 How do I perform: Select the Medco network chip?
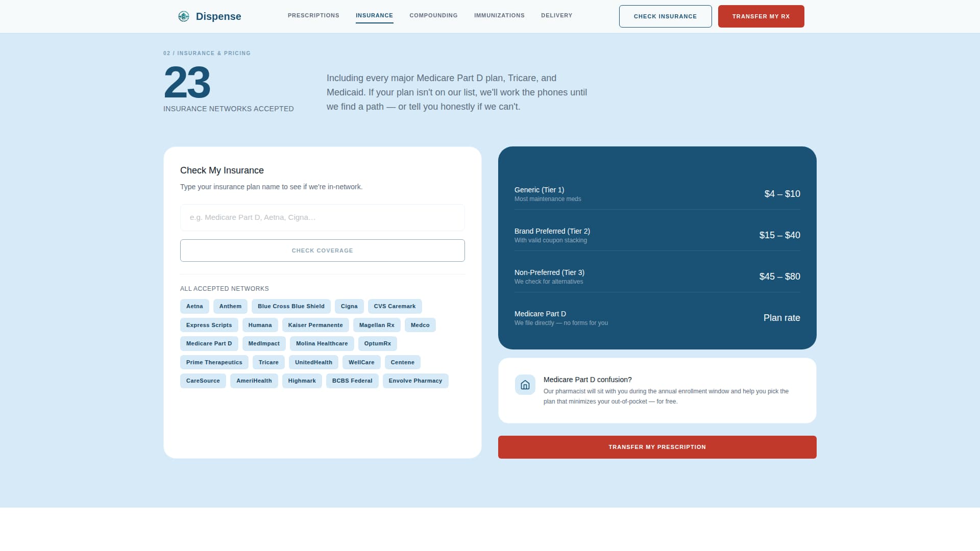[x=420, y=325]
